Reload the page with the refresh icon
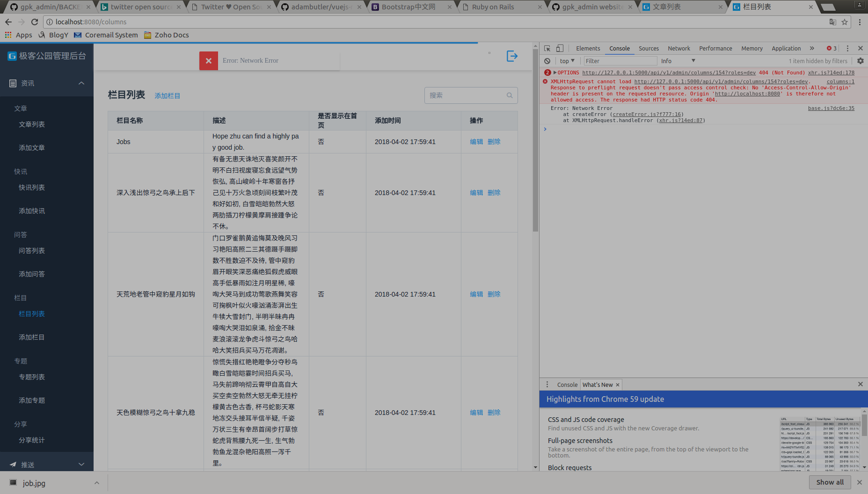 click(34, 22)
